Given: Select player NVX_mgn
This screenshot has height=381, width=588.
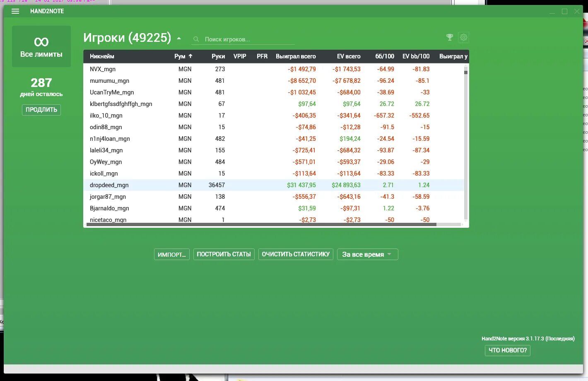Looking at the screenshot, I should 103,69.
